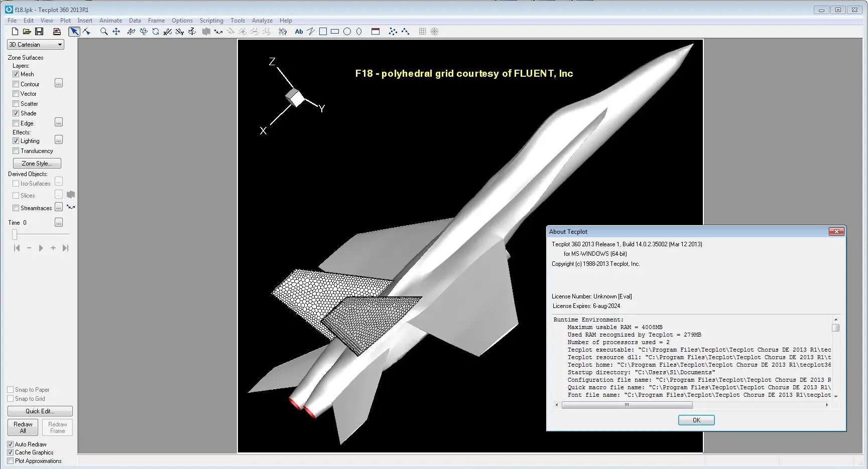Choose the Zoom magnifier tool

(104, 31)
